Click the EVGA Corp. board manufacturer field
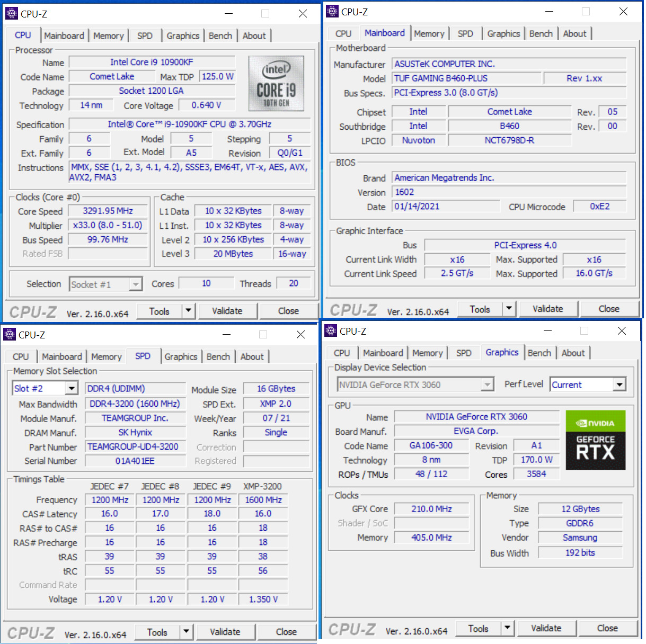 click(477, 431)
